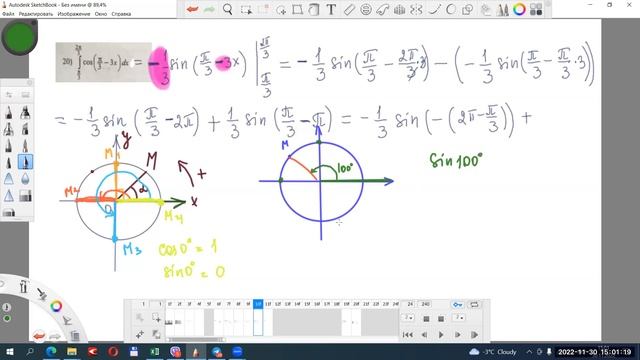Viewport: 640px width, 360px height.
Task: Open the Color Editor wheel in toolbar
Action: 520,9
